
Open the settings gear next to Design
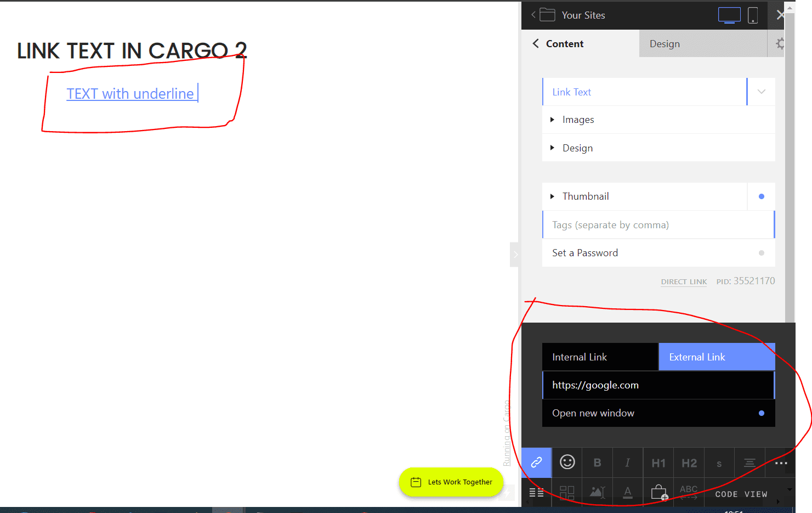pyautogui.click(x=779, y=43)
